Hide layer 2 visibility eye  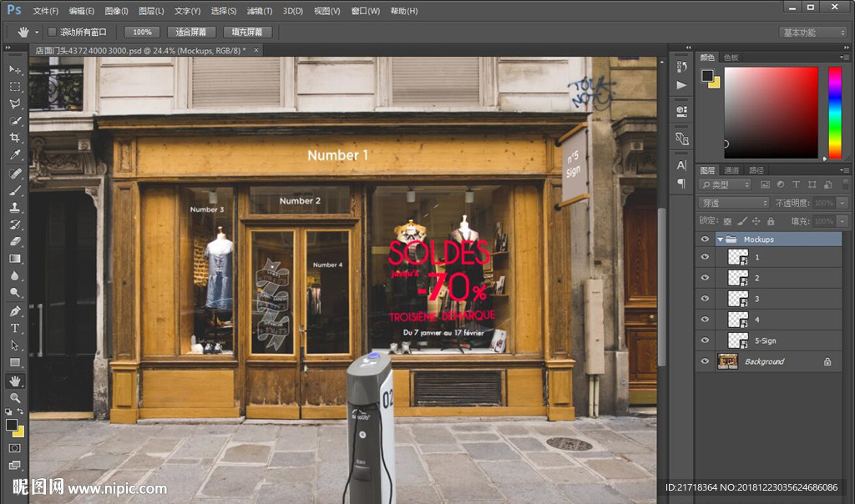pos(705,277)
